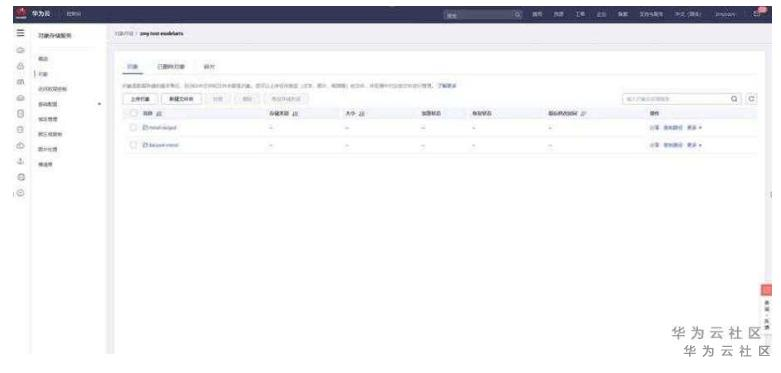Open the 企业 header menu
Viewport: 781px width, 373px height.
coord(602,14)
